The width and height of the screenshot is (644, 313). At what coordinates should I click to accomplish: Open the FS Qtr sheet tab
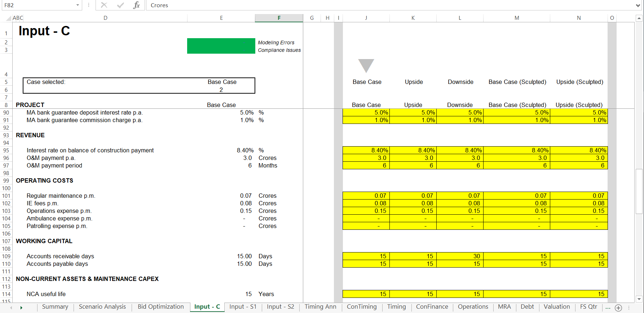click(588, 307)
